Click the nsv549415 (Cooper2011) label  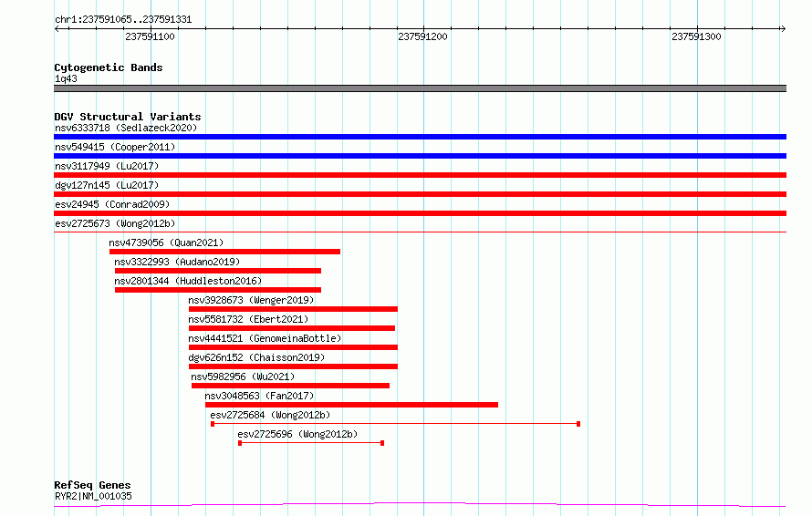[x=115, y=147]
